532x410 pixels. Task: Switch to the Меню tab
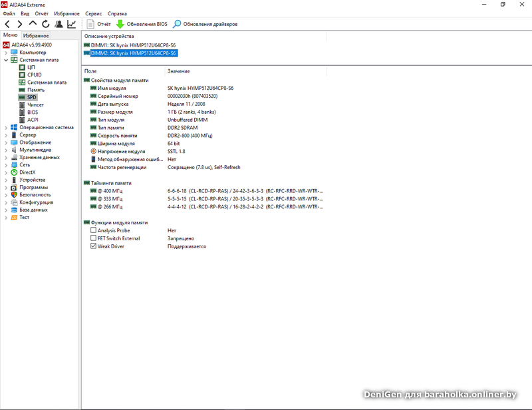[10, 35]
